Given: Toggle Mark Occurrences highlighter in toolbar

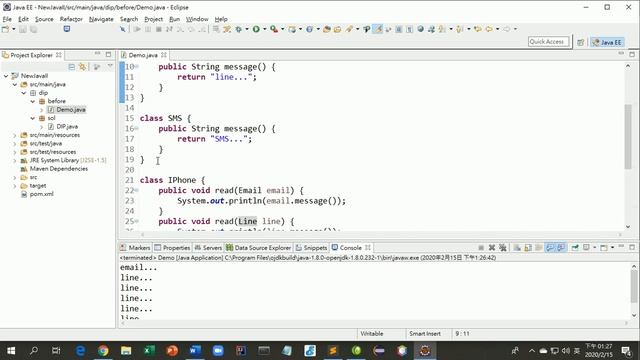Looking at the screenshot, I should pos(378,29).
